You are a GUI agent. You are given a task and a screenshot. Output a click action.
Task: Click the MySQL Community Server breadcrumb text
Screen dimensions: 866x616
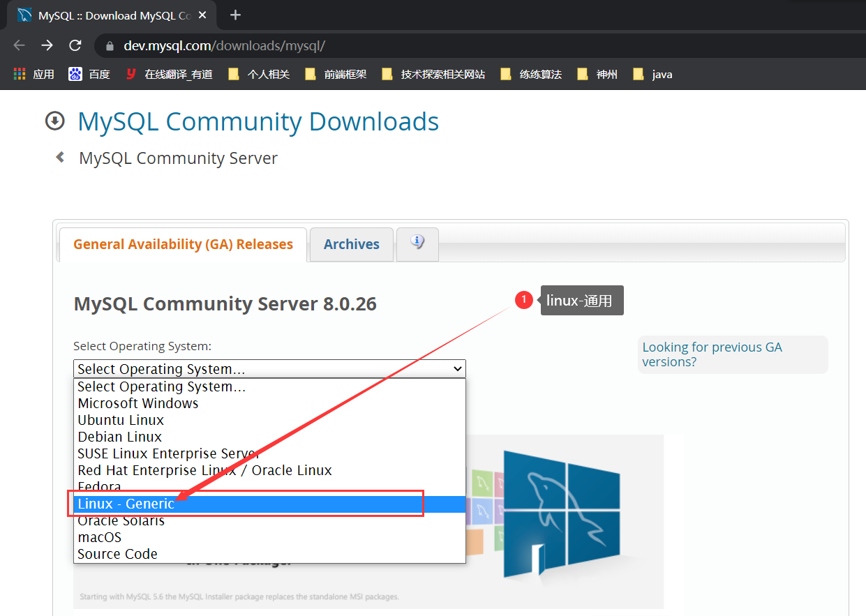point(178,158)
